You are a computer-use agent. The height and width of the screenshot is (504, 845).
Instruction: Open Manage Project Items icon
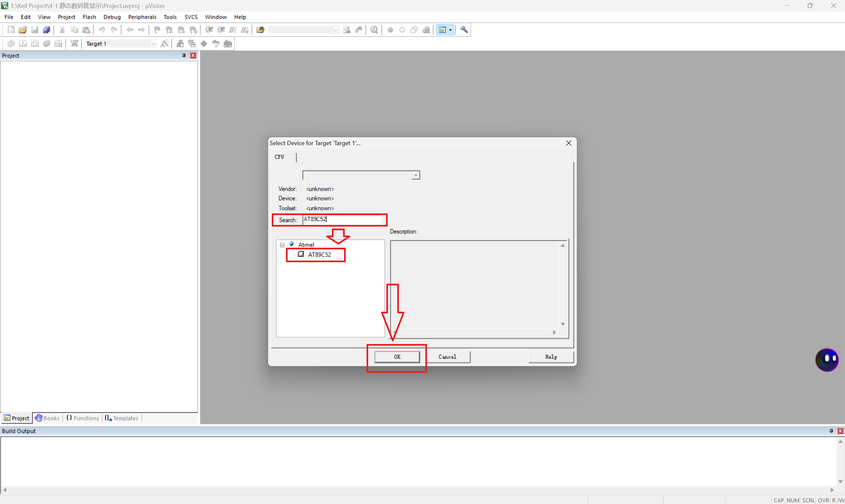(x=180, y=44)
